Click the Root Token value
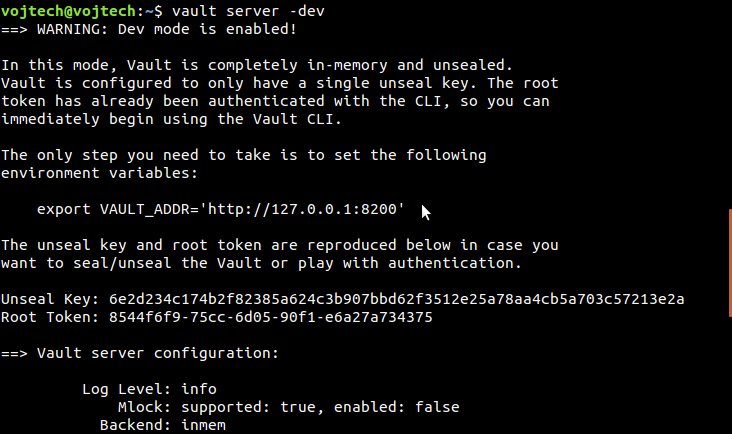 259,317
